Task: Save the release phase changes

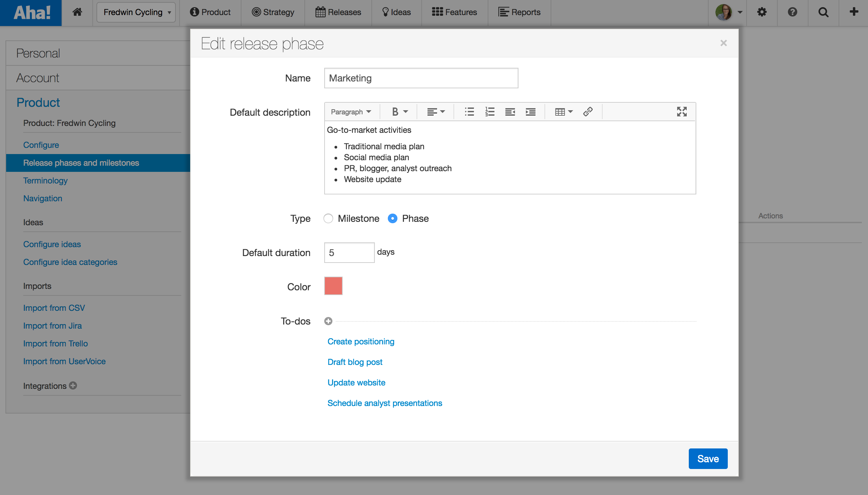Action: pos(708,458)
